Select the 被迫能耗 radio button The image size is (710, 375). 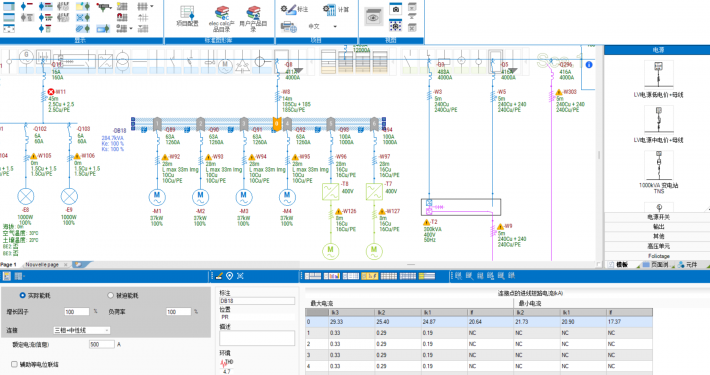tap(110, 295)
